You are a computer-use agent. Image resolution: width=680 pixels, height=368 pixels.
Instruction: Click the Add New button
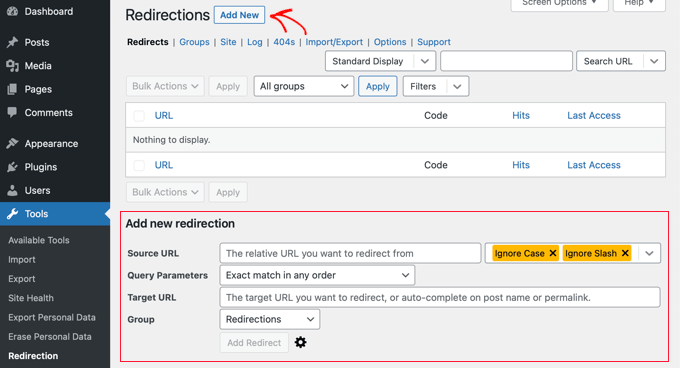pyautogui.click(x=239, y=15)
